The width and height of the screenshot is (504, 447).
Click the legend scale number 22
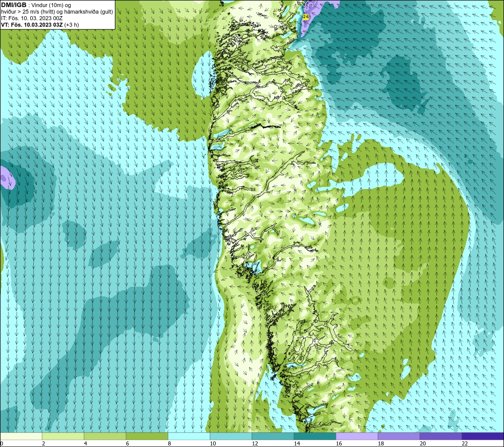click(x=465, y=443)
